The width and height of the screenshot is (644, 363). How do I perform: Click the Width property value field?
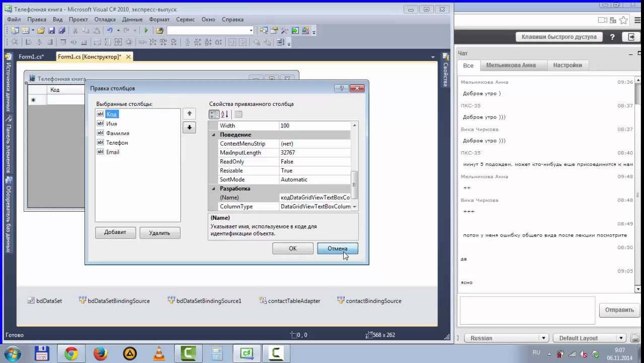coord(315,126)
